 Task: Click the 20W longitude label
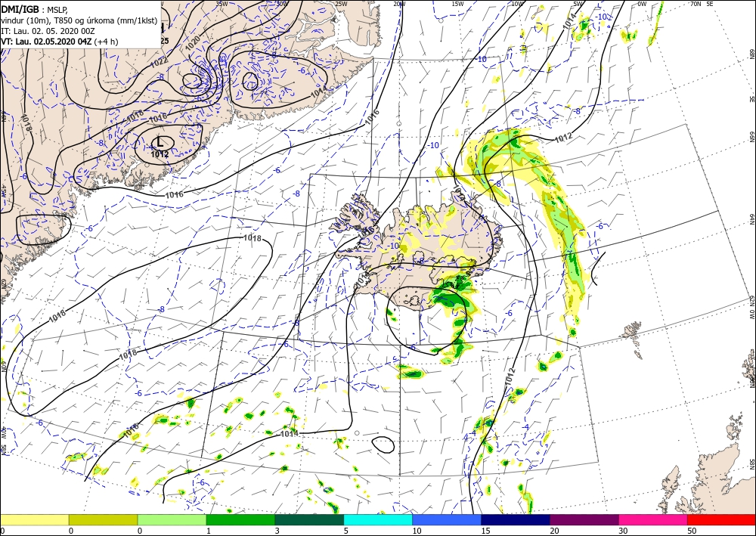click(399, 4)
